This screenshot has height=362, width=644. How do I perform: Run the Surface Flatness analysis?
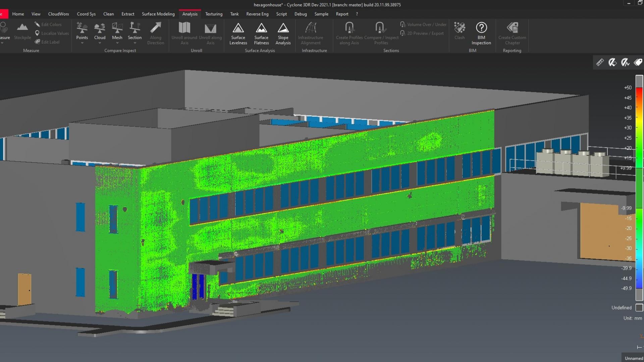261,33
